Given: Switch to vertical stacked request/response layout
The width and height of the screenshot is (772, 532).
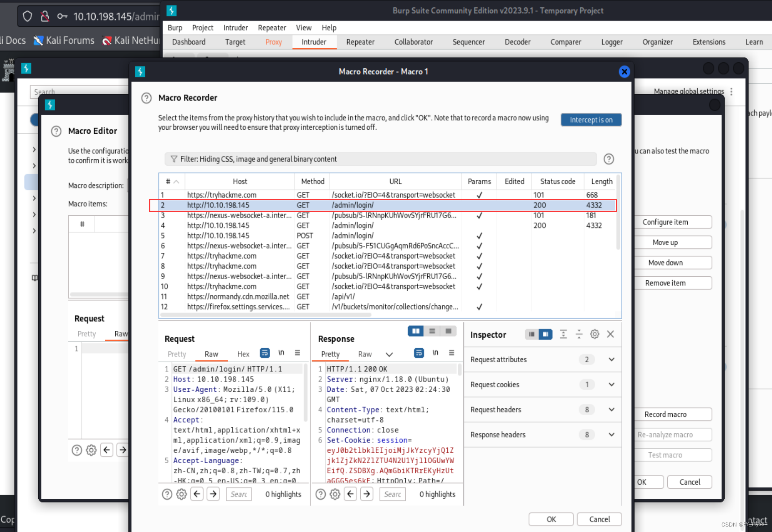Looking at the screenshot, I should (x=432, y=331).
